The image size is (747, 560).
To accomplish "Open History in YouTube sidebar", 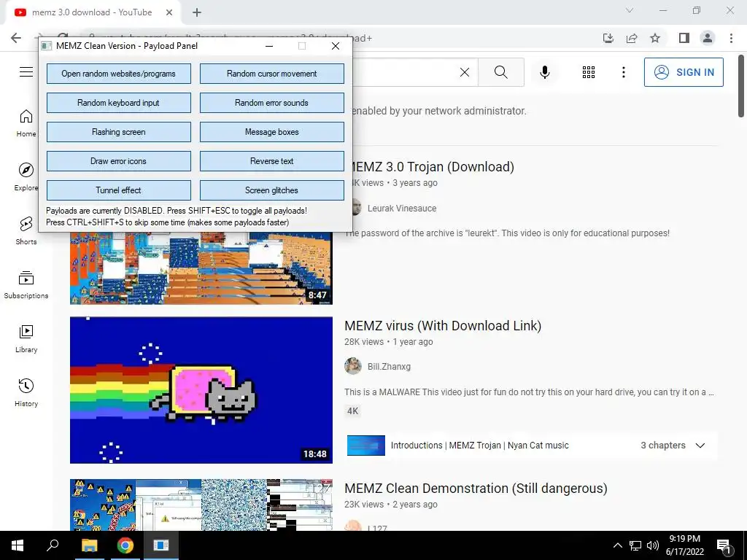I will [26, 393].
